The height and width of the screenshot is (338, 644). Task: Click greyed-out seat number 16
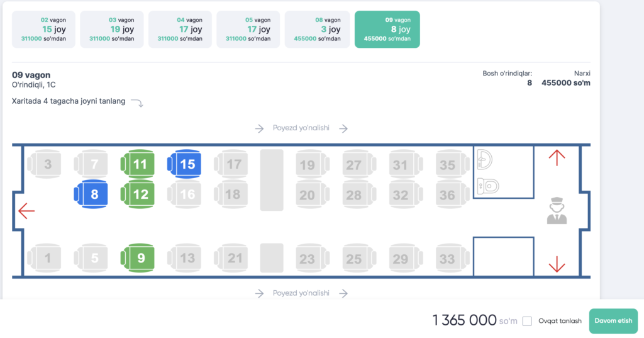(x=184, y=194)
